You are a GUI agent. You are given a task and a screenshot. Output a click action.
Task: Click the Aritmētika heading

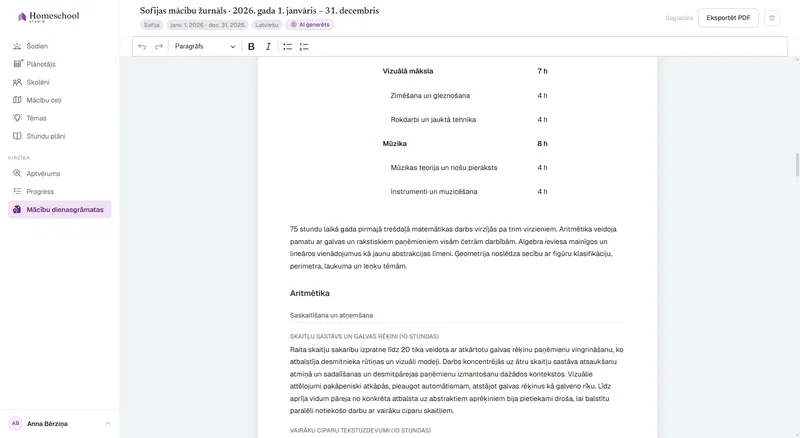[310, 293]
